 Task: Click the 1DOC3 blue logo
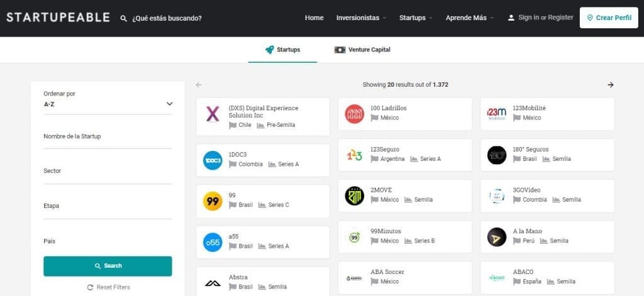click(213, 160)
